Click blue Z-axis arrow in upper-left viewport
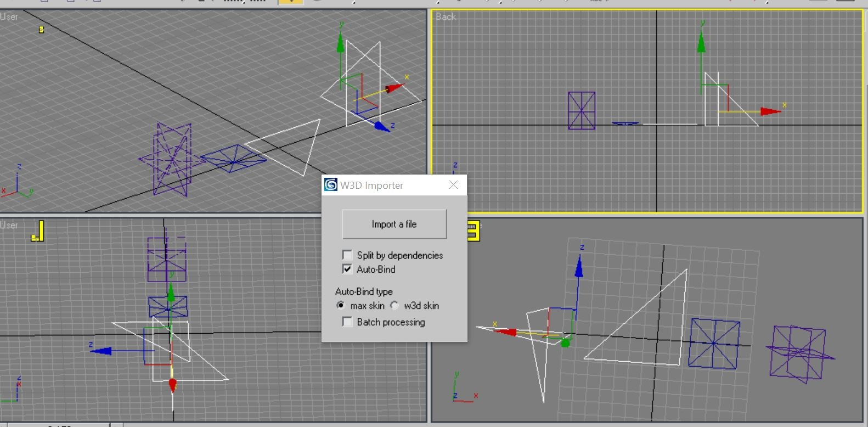 tap(382, 127)
